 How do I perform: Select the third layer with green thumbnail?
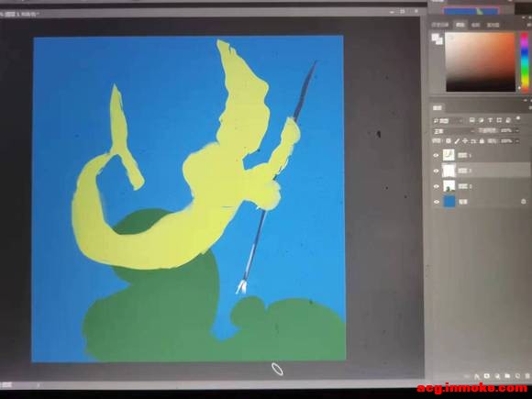pyautogui.click(x=479, y=186)
